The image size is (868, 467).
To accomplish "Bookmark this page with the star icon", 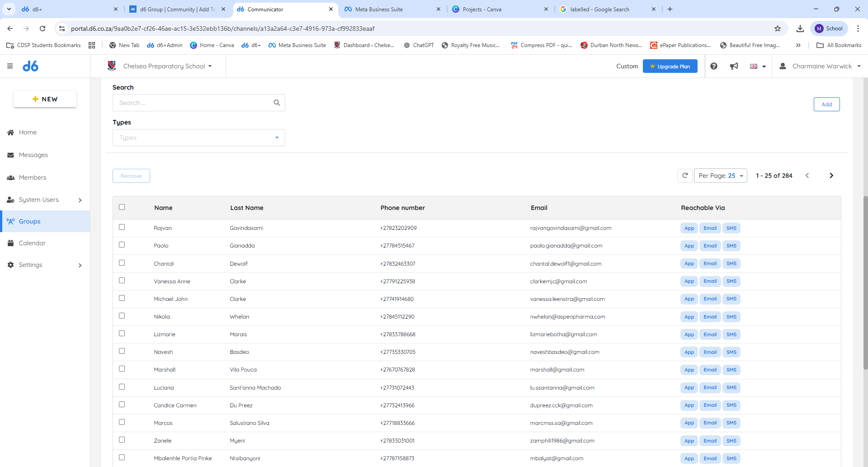I will coord(778,29).
